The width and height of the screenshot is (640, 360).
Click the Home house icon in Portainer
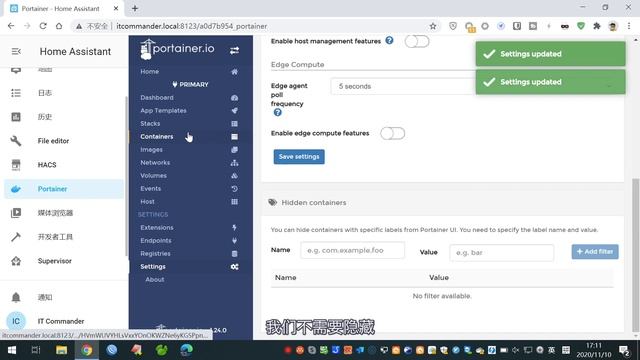tap(234, 72)
